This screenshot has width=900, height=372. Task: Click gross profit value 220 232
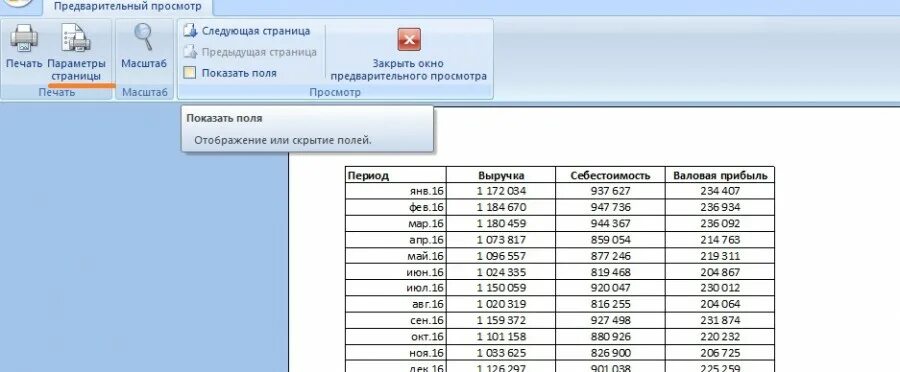pos(720,336)
